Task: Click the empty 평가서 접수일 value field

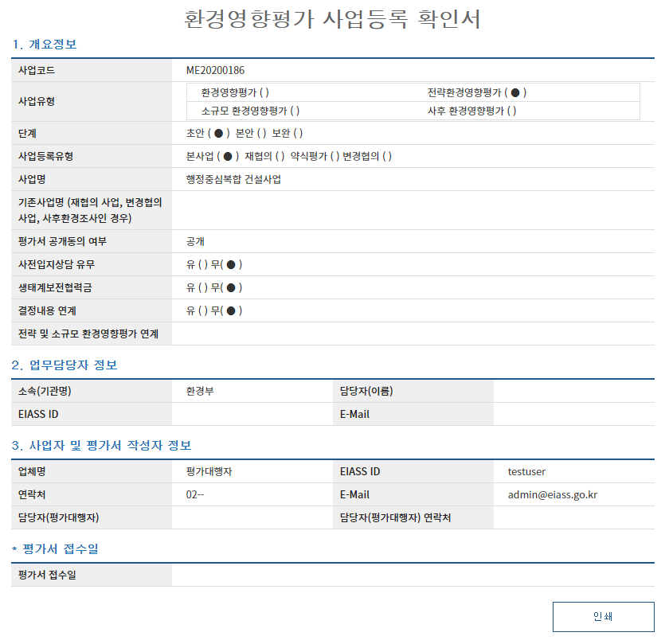Action: point(413,575)
